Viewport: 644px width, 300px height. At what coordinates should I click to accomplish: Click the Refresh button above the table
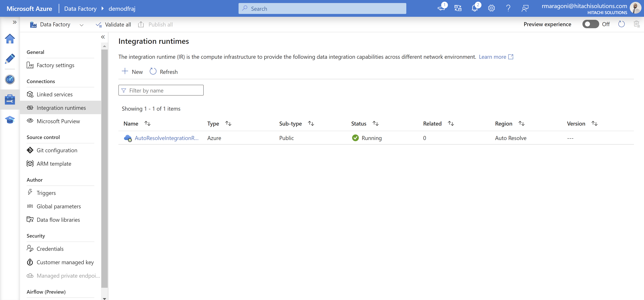[164, 72]
